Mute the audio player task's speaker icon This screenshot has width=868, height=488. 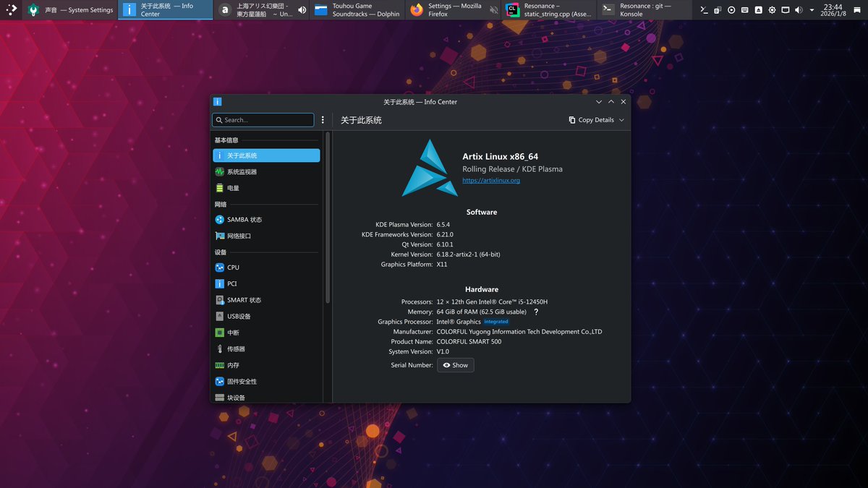pyautogui.click(x=302, y=10)
